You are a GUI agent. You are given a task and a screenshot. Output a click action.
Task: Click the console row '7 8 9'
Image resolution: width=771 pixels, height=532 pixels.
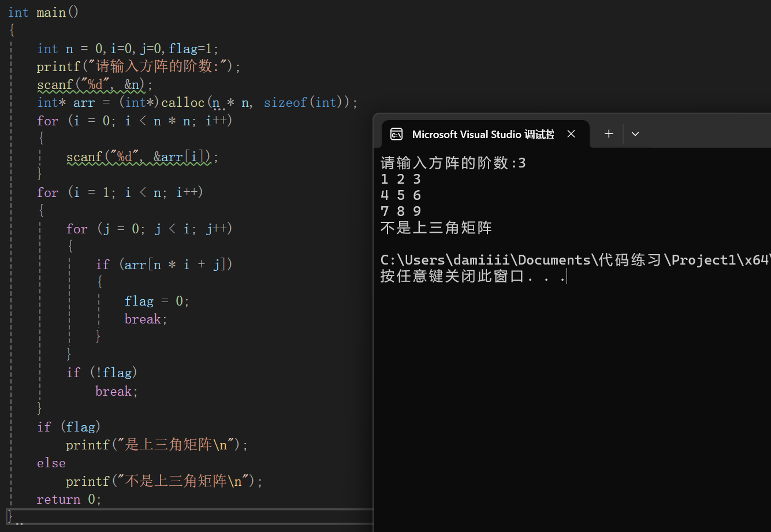click(x=401, y=211)
